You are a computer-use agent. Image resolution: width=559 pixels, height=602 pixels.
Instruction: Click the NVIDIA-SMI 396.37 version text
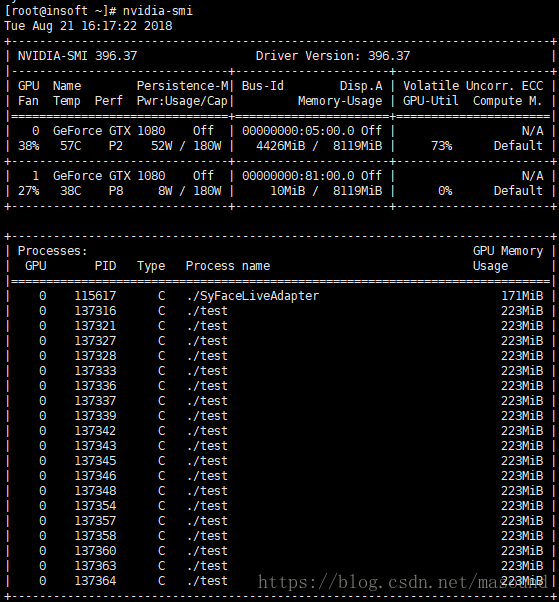point(78,56)
